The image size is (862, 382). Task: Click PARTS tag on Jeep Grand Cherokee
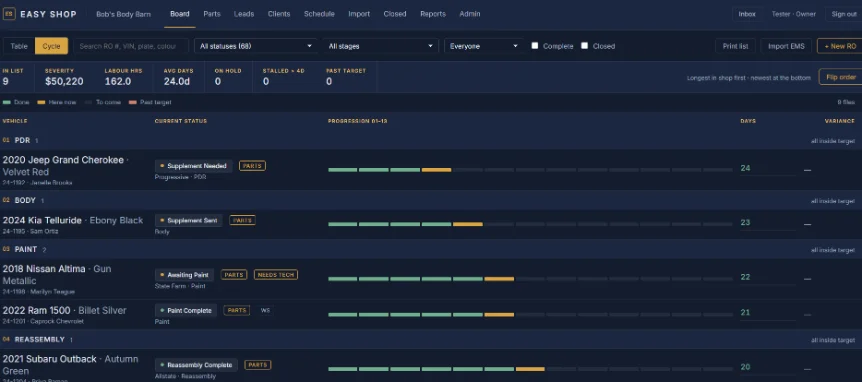coord(252,165)
